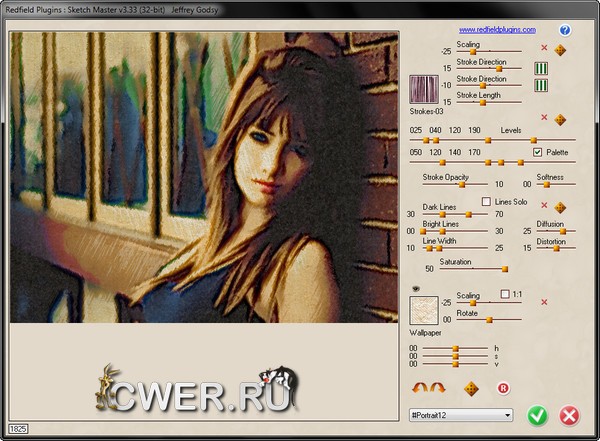Viewport: 600px width, 441px height.
Task: Reset stroke settings with top red X
Action: [544, 48]
